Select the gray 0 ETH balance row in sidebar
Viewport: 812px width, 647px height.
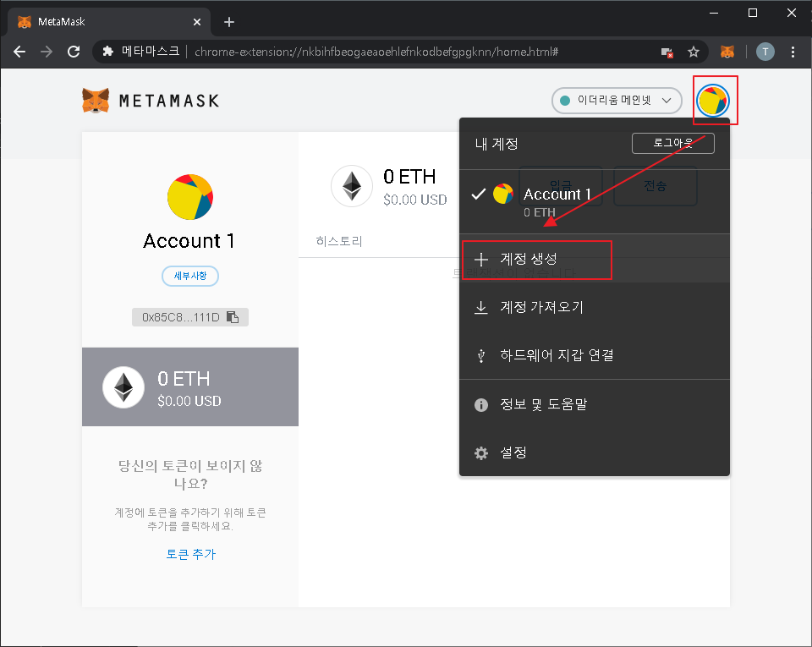[x=190, y=387]
